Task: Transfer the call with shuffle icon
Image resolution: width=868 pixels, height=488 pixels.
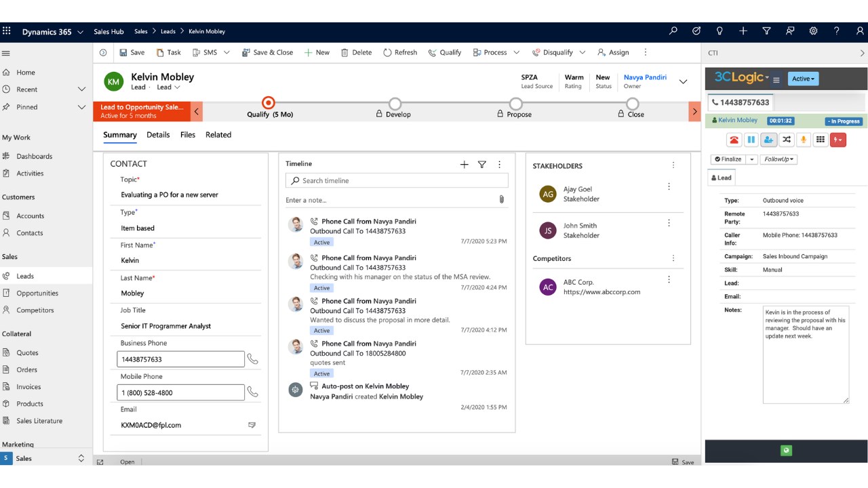Action: [786, 140]
